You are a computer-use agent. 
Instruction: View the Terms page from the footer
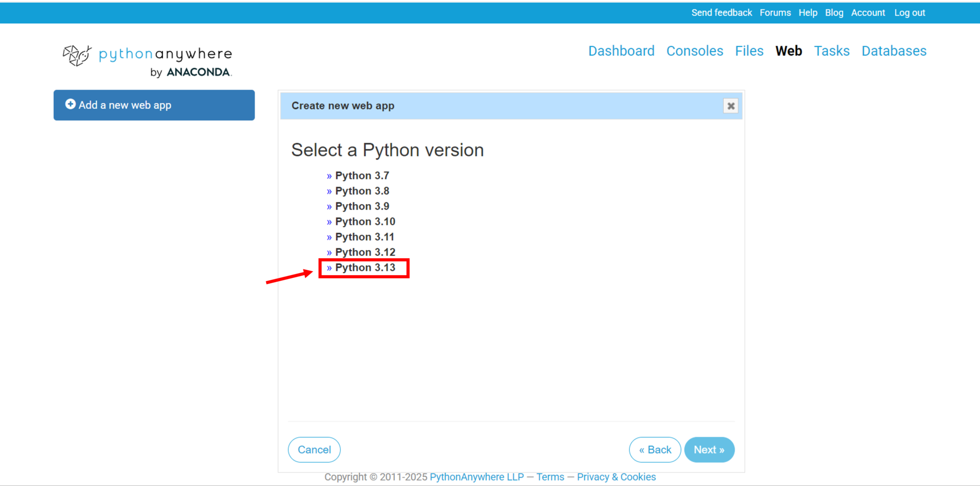(x=550, y=476)
